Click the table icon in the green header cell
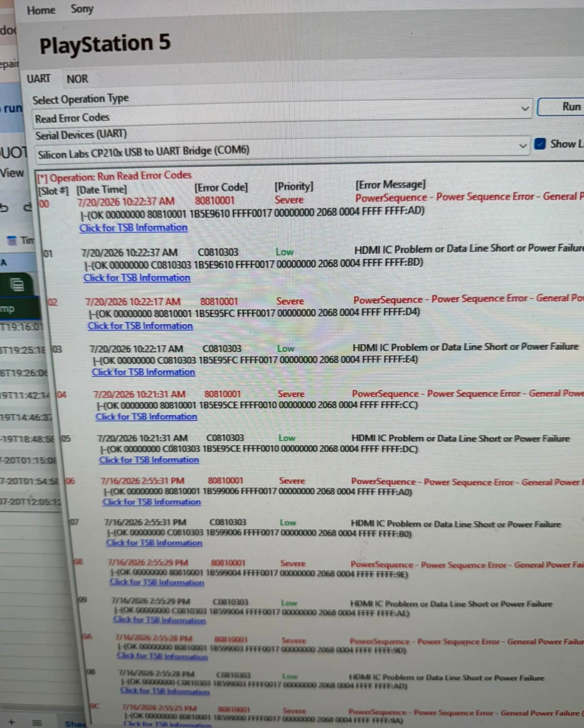The image size is (584, 728). (17, 285)
